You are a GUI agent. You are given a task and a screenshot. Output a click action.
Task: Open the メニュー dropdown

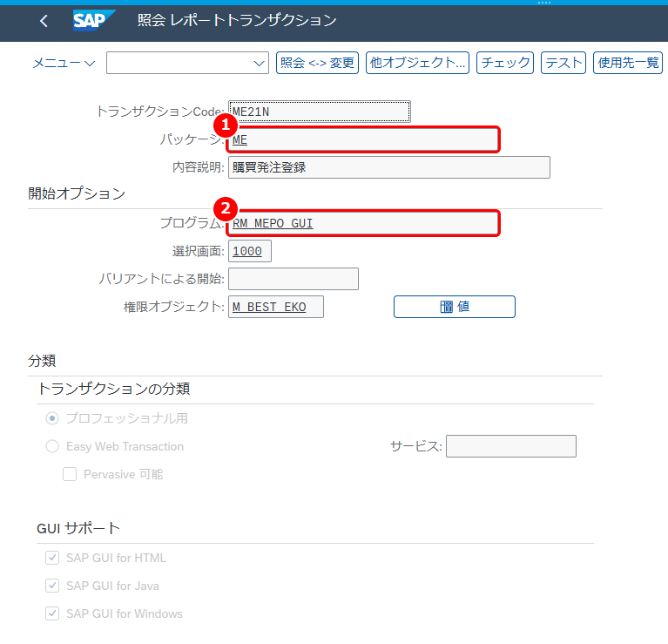pos(64,63)
